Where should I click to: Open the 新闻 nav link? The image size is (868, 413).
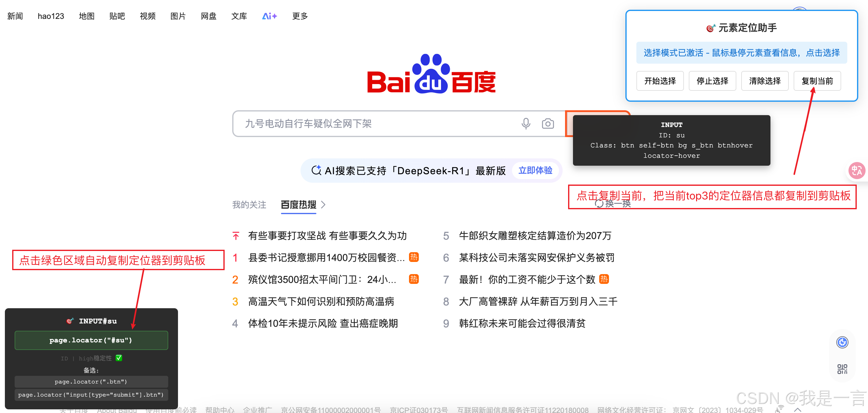(15, 16)
